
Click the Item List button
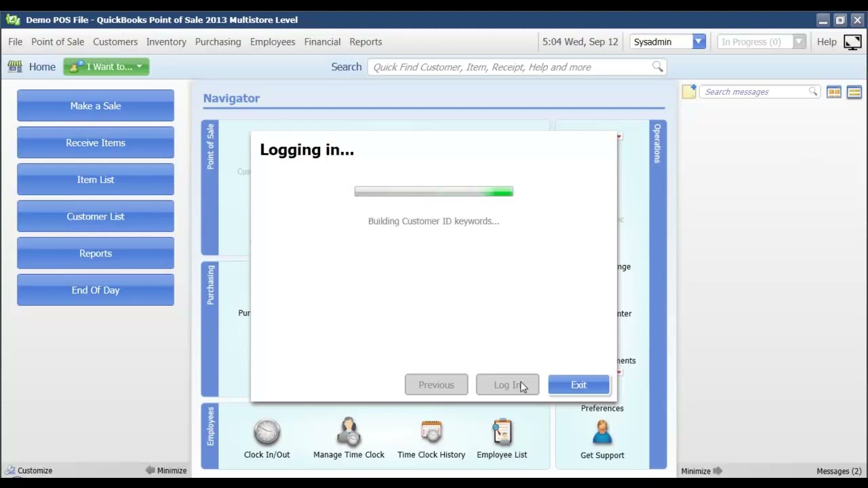click(x=96, y=180)
